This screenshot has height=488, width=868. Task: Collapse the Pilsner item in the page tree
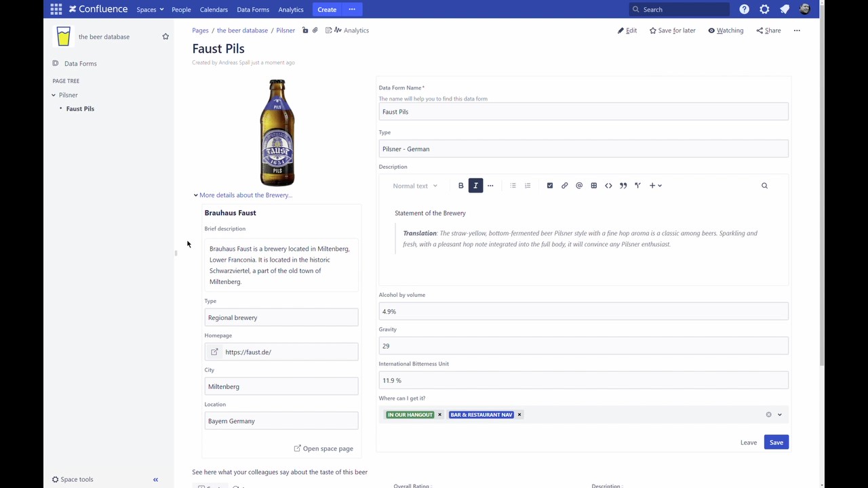53,95
